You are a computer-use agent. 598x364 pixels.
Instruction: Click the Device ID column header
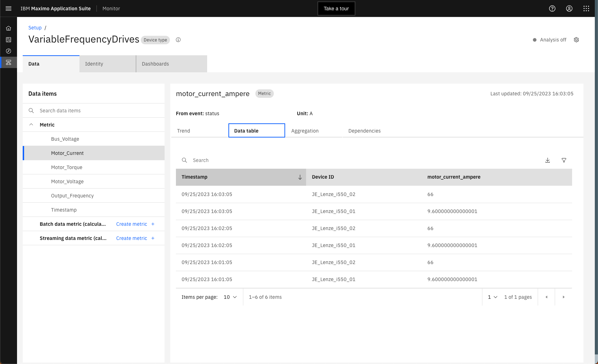(x=364, y=177)
